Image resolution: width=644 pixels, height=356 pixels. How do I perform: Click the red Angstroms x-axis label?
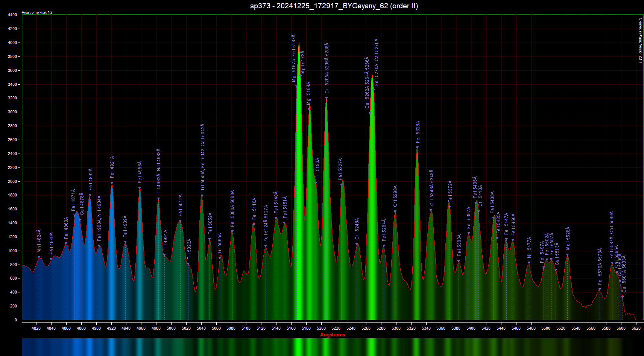tap(333, 335)
